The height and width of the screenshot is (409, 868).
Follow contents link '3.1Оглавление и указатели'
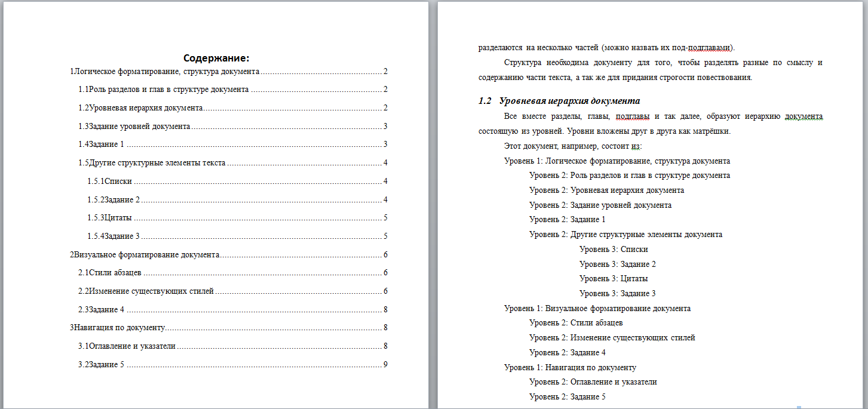pyautogui.click(x=234, y=346)
